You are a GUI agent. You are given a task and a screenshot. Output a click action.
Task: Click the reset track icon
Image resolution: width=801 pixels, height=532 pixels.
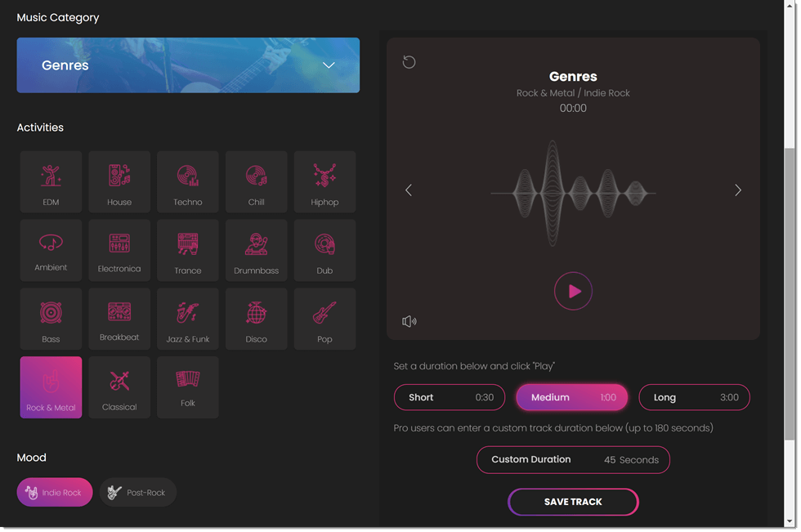click(x=409, y=62)
